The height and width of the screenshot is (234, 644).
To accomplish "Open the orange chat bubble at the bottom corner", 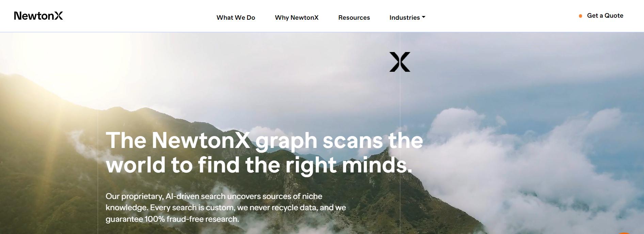I will point(624,233).
